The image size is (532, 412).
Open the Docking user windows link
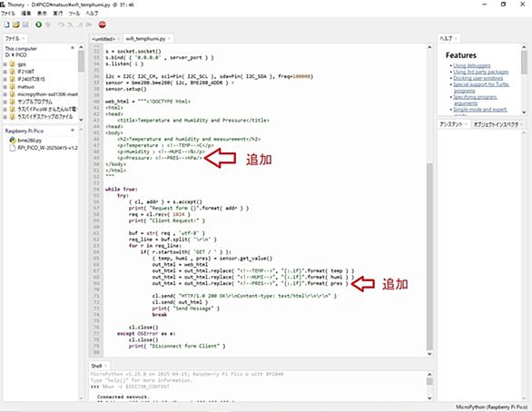click(478, 78)
